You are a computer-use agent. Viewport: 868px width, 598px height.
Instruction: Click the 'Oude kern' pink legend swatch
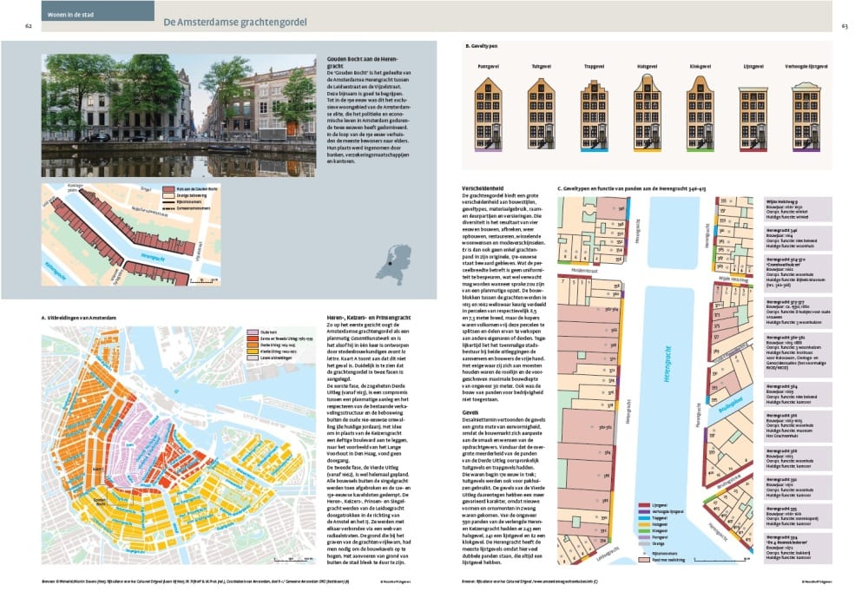click(253, 332)
